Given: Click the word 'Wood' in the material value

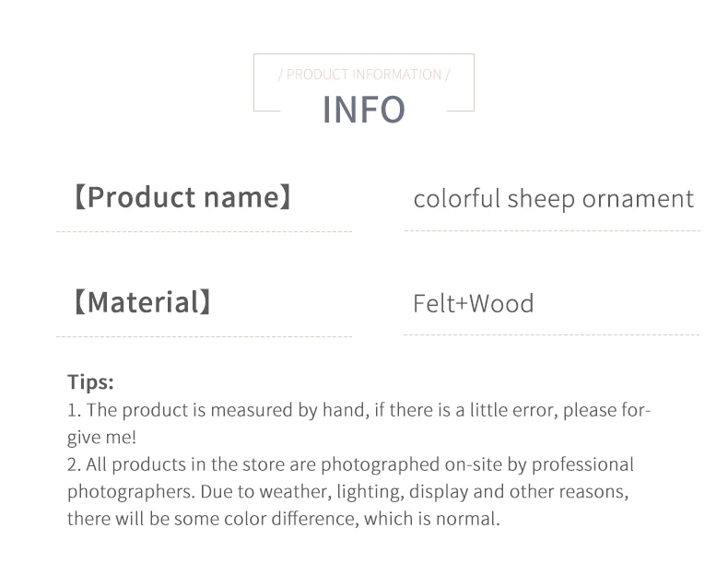Looking at the screenshot, I should coord(502,303).
